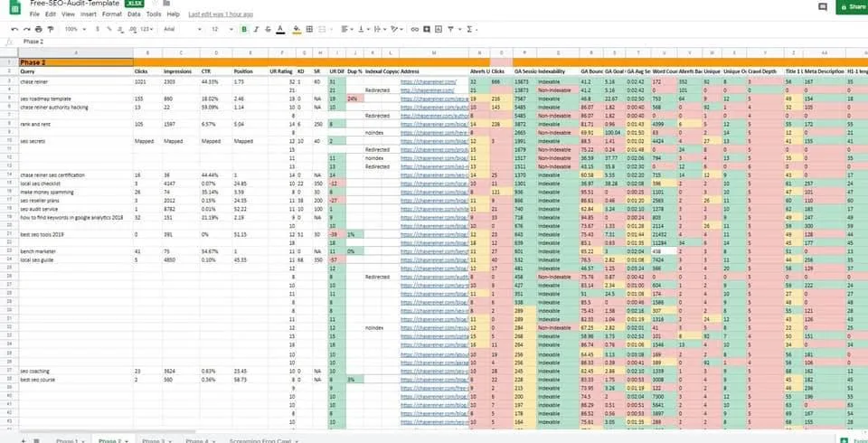Select the 'seo coaching' query cell
This screenshot has height=443, width=868.
(x=76, y=371)
